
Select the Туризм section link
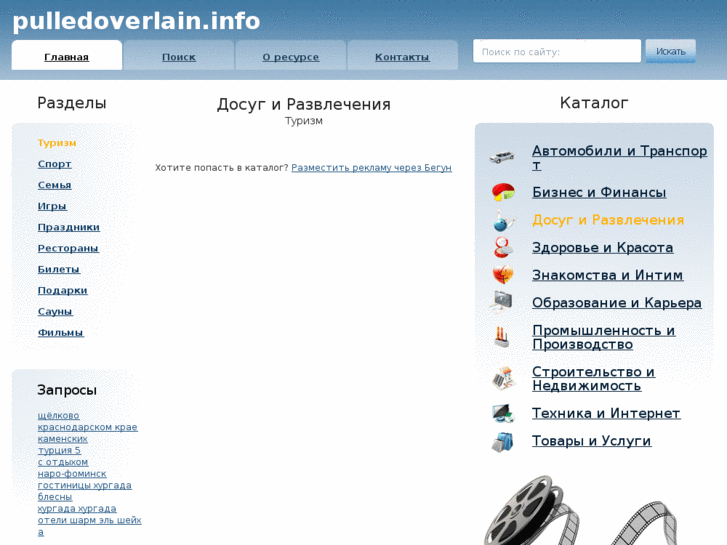(x=57, y=143)
